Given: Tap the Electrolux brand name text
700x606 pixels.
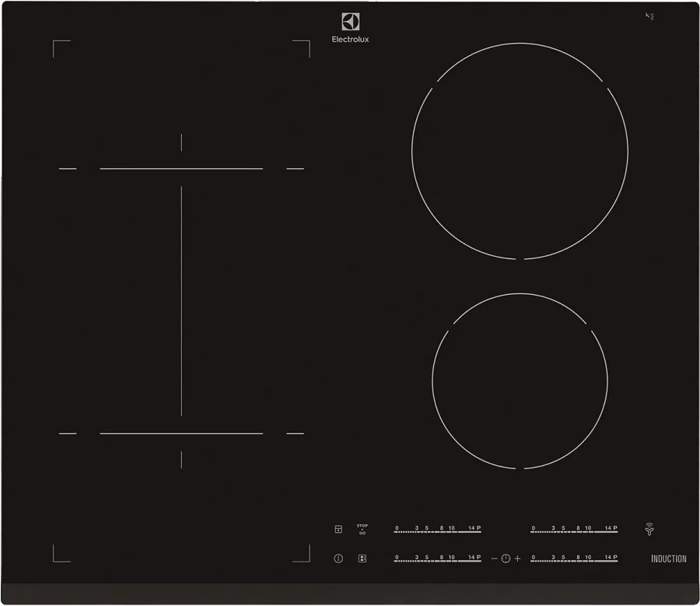Looking at the screenshot, I should pyautogui.click(x=350, y=40).
